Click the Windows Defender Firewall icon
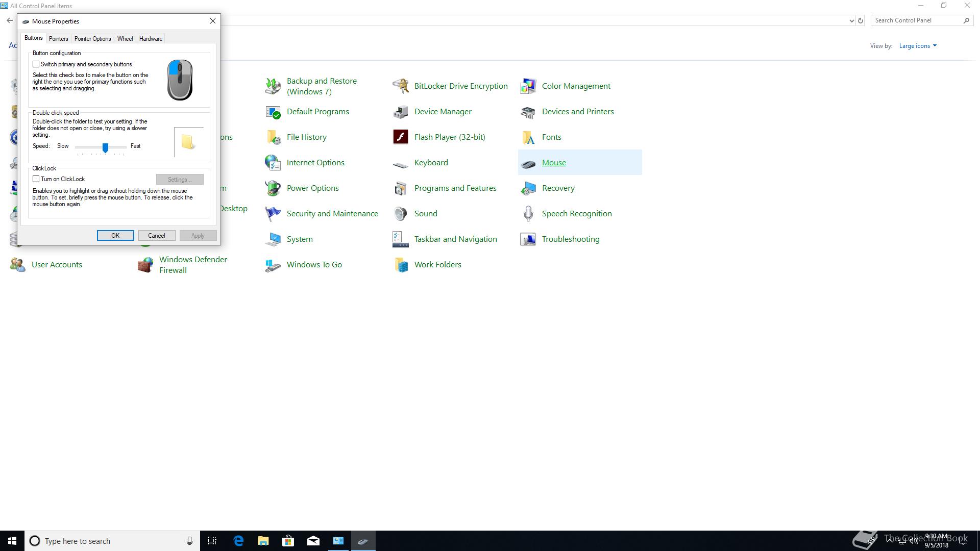 pyautogui.click(x=145, y=264)
